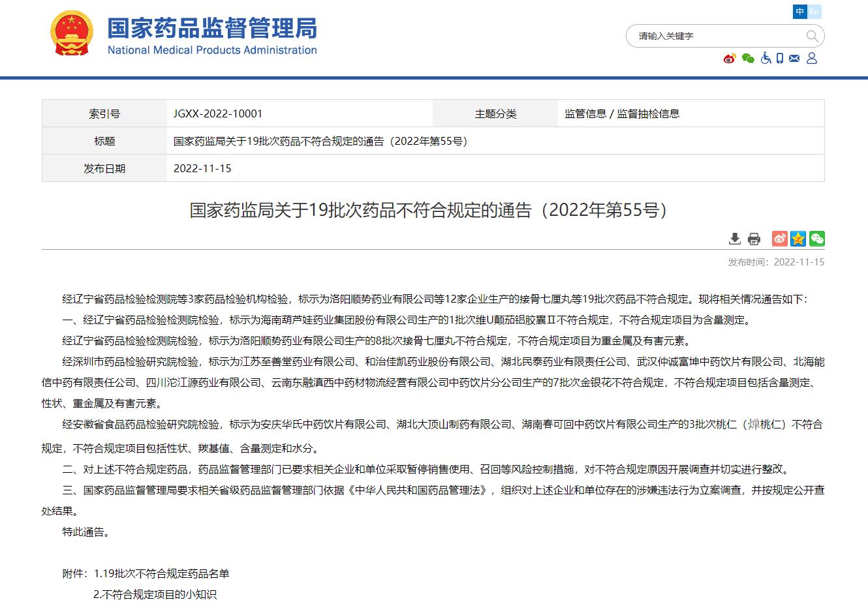Screen dimensions: 868x615
Task: Open attachment 1.19批次不符合规定药品名单
Action: 162,574
